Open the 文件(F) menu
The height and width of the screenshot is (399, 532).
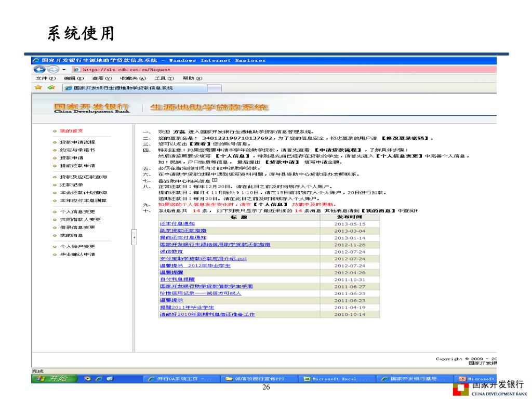coord(46,78)
